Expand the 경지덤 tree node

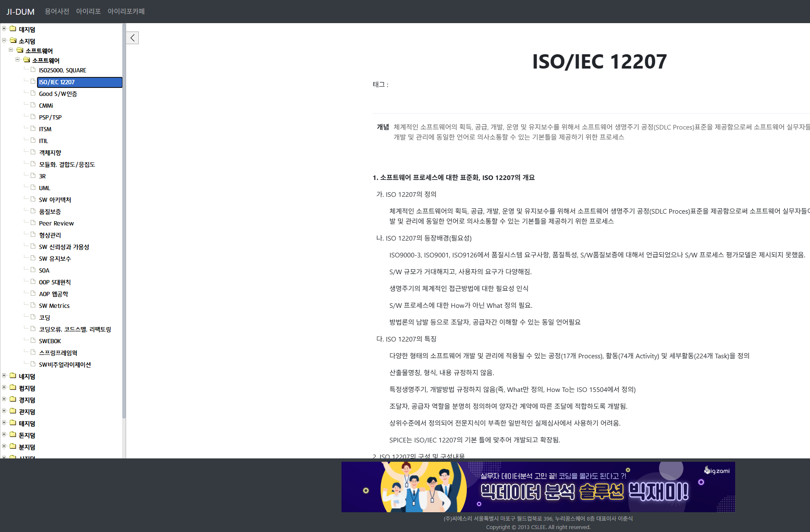[4, 399]
